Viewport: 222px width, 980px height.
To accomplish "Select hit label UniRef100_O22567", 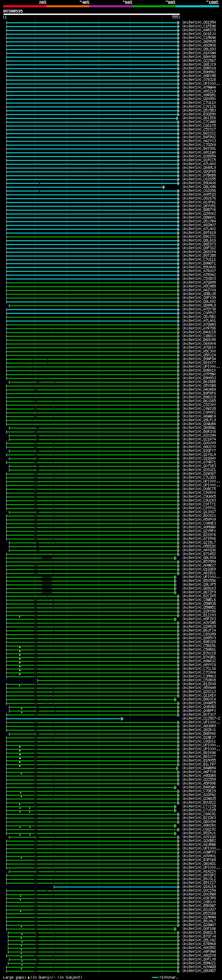I will click(199, 60).
